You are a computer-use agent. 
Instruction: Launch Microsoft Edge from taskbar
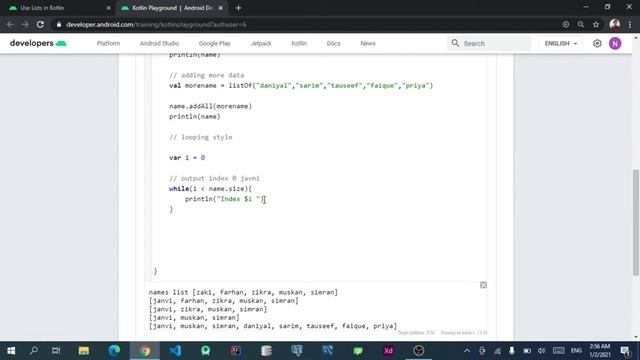114,351
